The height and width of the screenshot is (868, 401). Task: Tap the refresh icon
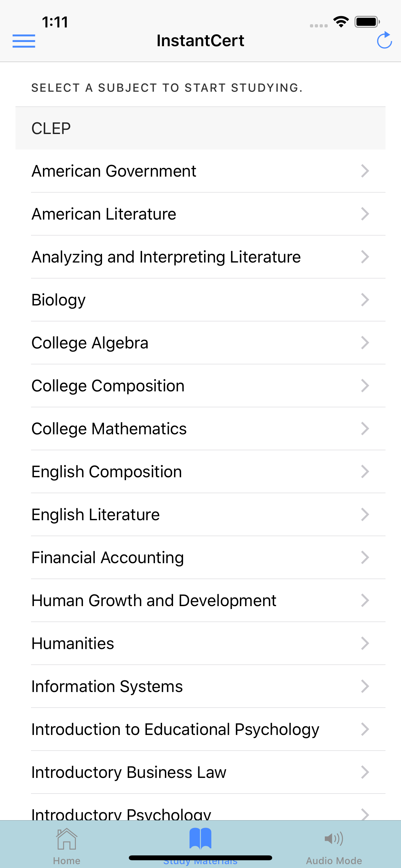(x=384, y=40)
